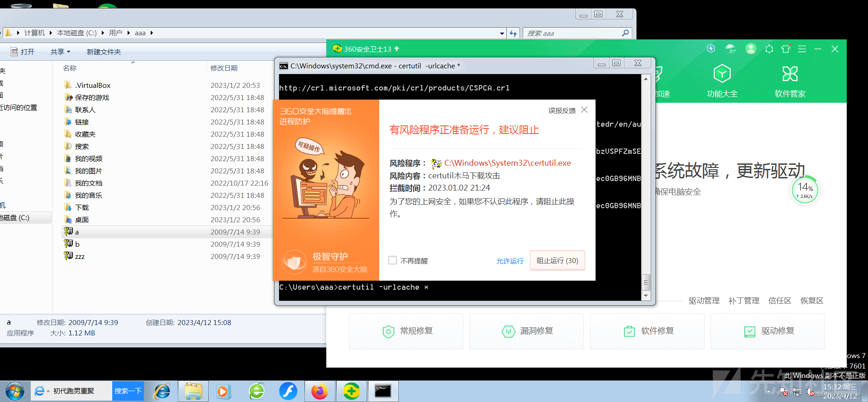Click the 允许运行 link
The image size is (868, 402).
click(510, 261)
